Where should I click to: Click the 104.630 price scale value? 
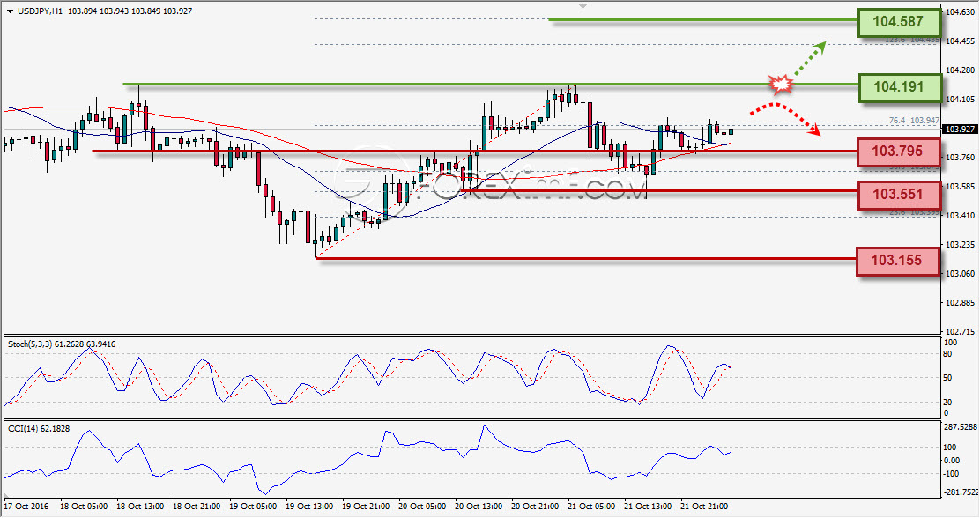[960, 11]
